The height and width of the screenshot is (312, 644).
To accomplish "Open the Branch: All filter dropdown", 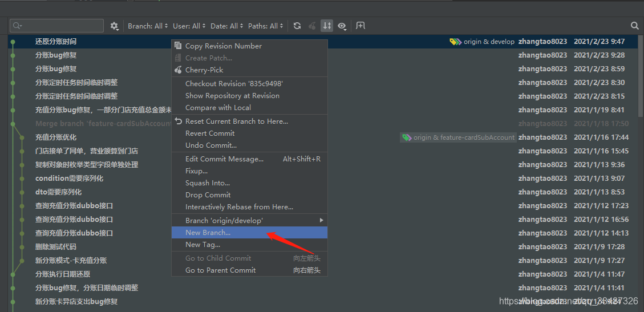I will pos(148,26).
